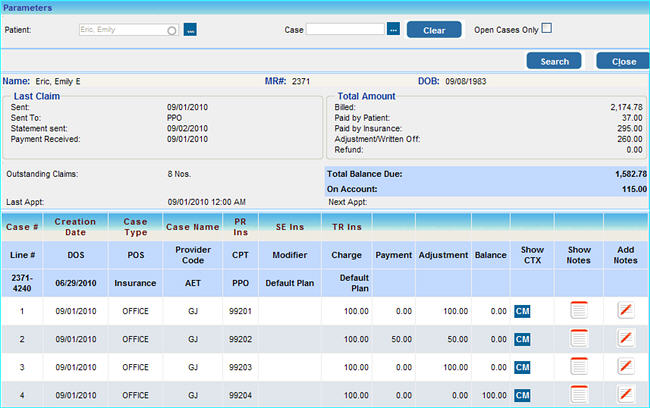This screenshot has width=650, height=408.
Task: Focus the Patient input field
Action: click(129, 30)
